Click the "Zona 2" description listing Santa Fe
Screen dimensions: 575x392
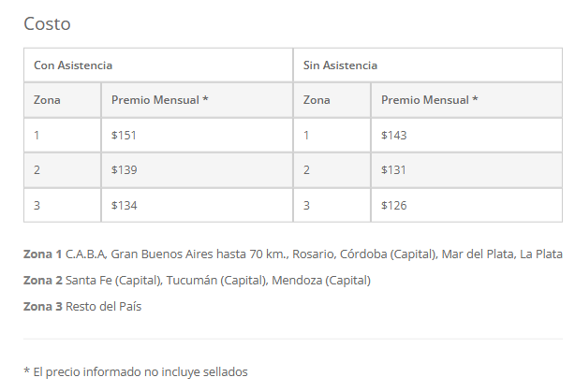(197, 280)
